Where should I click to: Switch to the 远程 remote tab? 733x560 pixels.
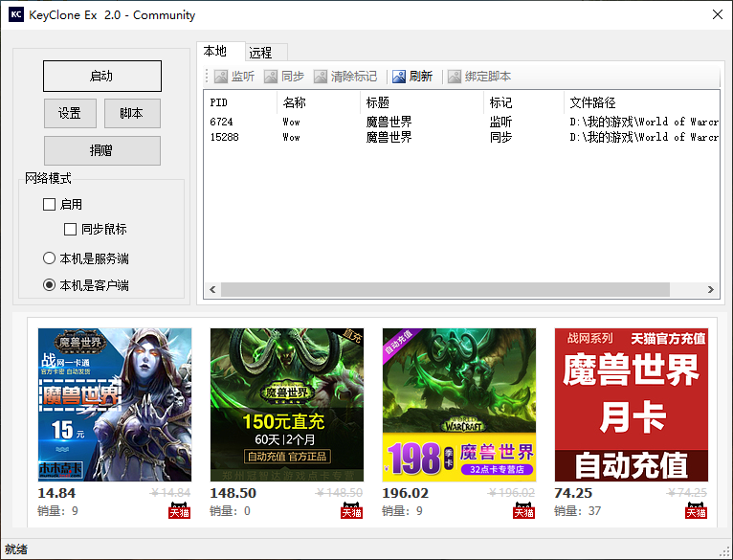click(x=266, y=53)
